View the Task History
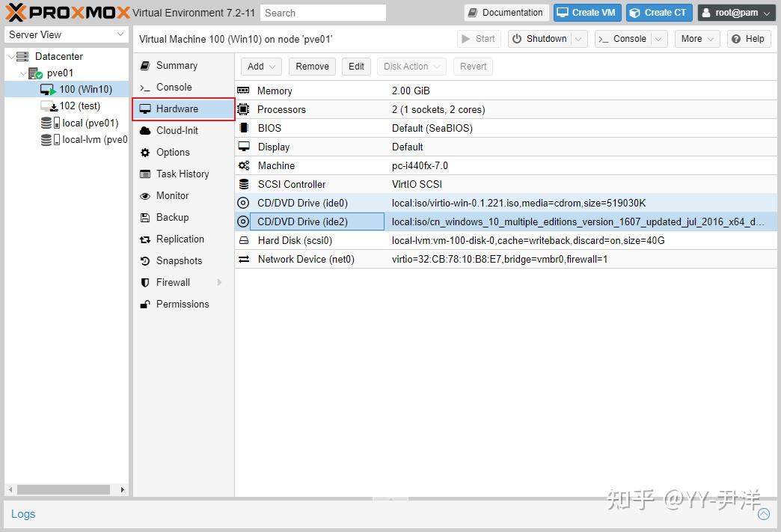This screenshot has height=532, width=781. [183, 174]
